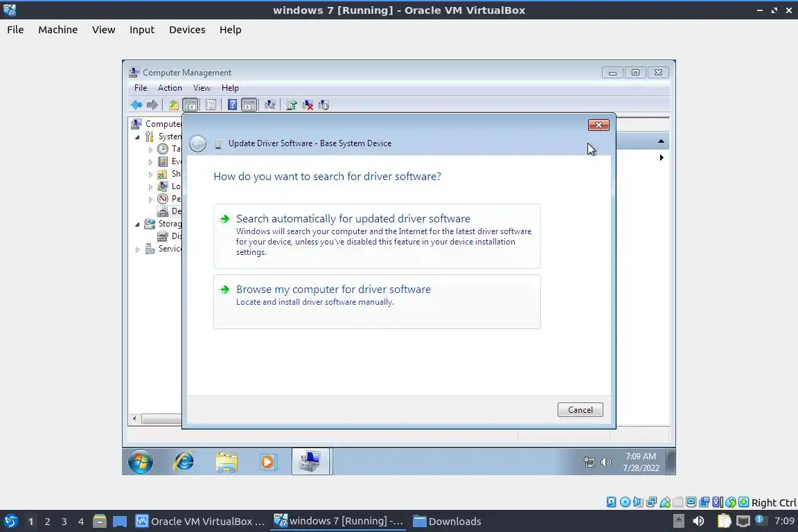
Task: Open Help with the question mark icon
Action: coord(232,105)
